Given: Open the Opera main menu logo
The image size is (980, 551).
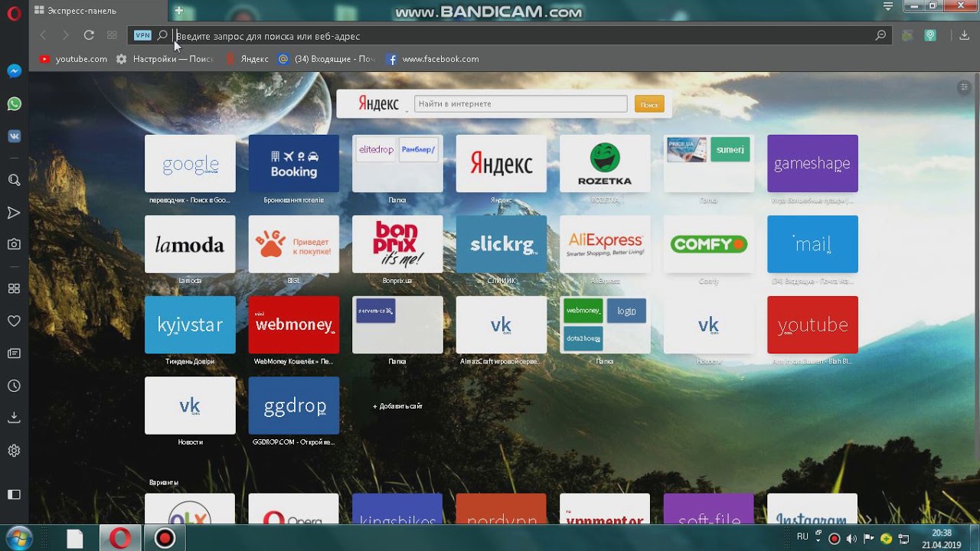Looking at the screenshot, I should [14, 12].
